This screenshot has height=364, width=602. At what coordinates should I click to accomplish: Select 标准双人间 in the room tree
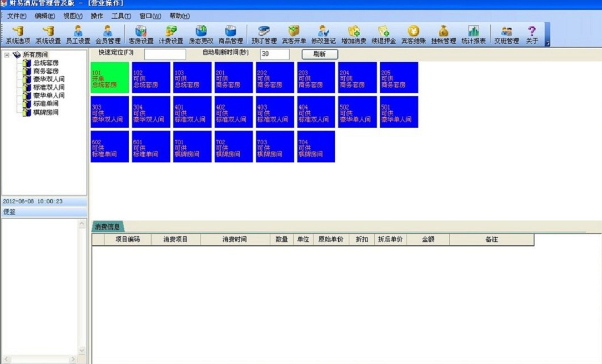click(49, 87)
